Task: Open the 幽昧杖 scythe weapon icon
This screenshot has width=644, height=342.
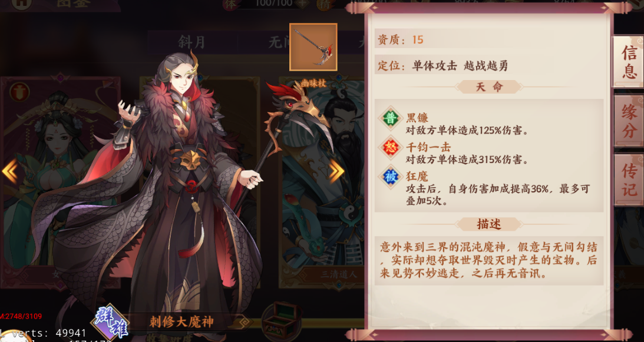Action: click(x=313, y=47)
